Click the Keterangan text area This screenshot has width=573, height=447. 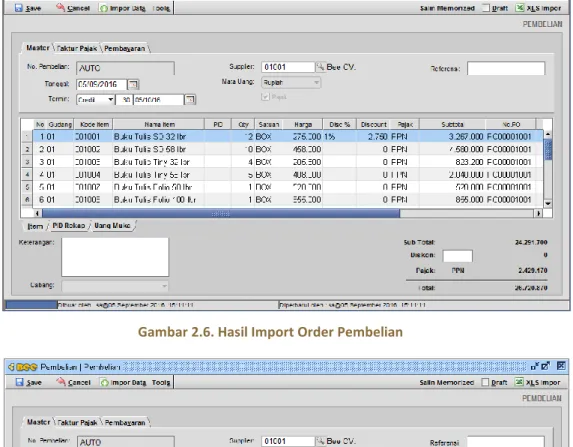click(x=115, y=257)
